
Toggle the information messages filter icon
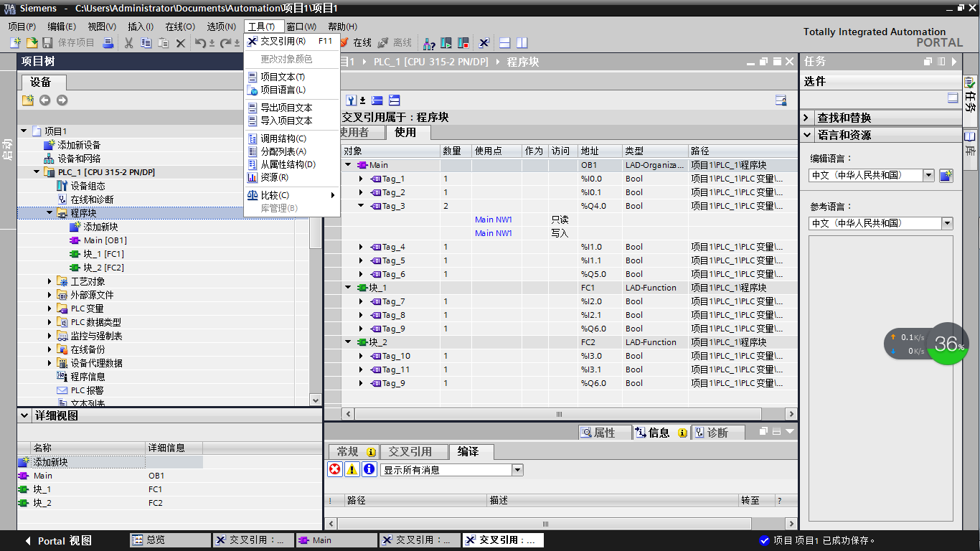[x=369, y=469]
